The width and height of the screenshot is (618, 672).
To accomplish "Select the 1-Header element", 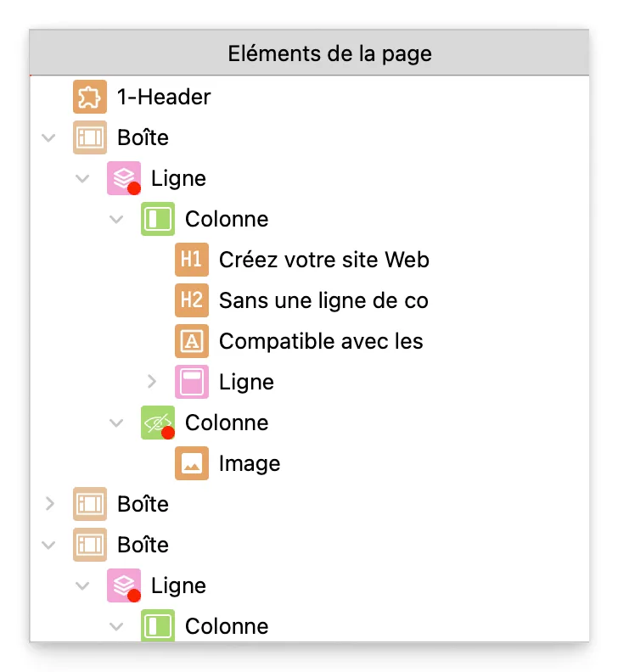I will (x=164, y=97).
